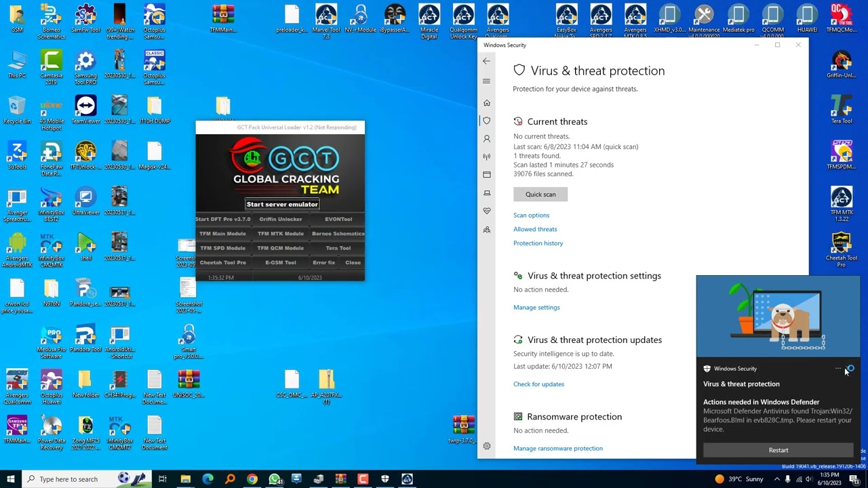Open Windows Security taskbar icon
The image size is (868, 488).
[x=385, y=479]
